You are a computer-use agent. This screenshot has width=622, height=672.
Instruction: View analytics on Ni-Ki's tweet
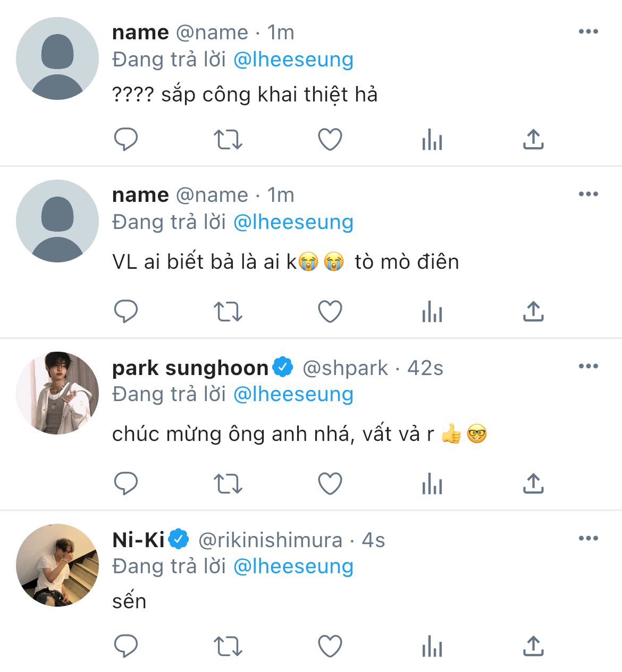coord(432,647)
